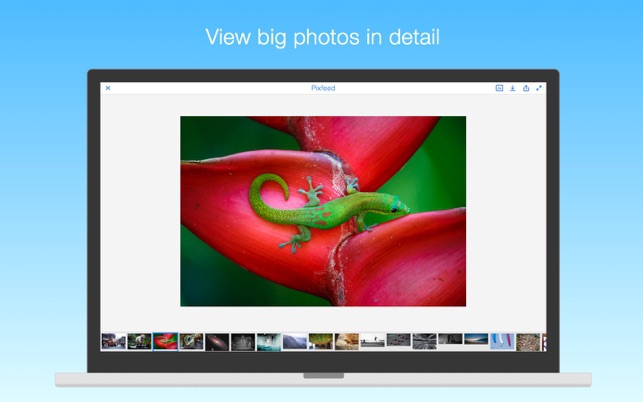This screenshot has height=402, width=643.
Task: Select the highlighted gecko thumbnail
Action: pos(165,342)
